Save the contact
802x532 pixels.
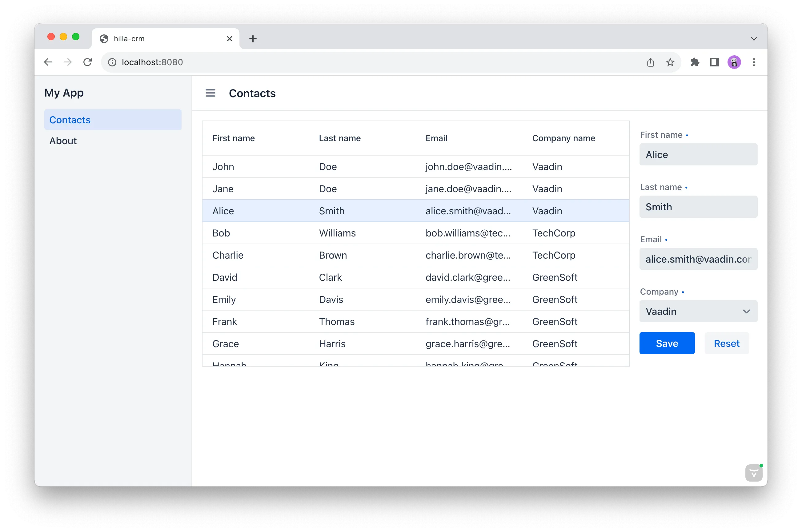click(667, 343)
